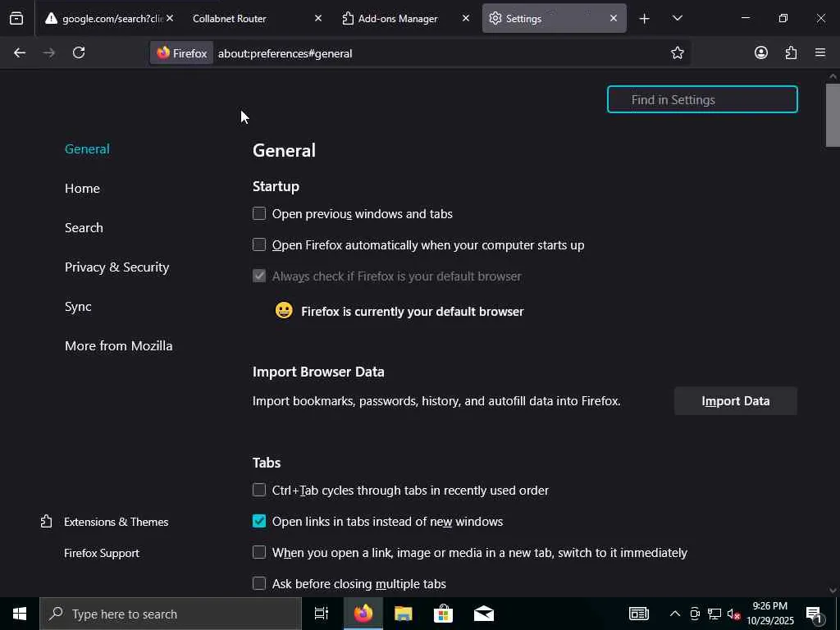Click the forward navigation arrow

49,52
